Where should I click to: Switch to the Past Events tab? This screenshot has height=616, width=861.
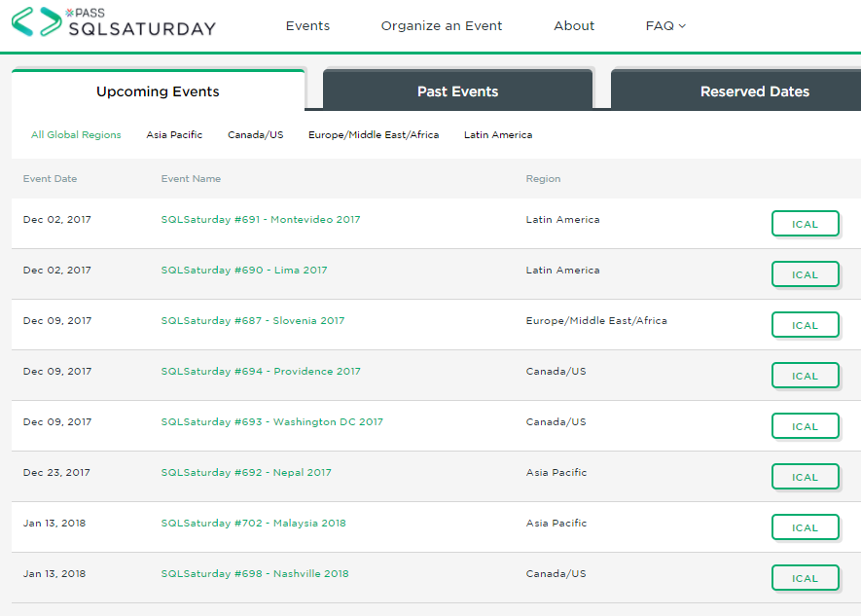pyautogui.click(x=457, y=91)
